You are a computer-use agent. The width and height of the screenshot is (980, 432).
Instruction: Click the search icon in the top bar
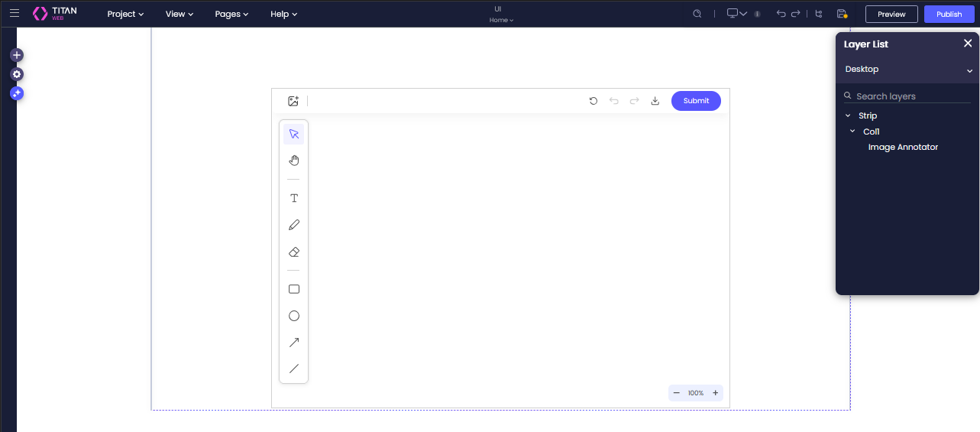pos(697,14)
